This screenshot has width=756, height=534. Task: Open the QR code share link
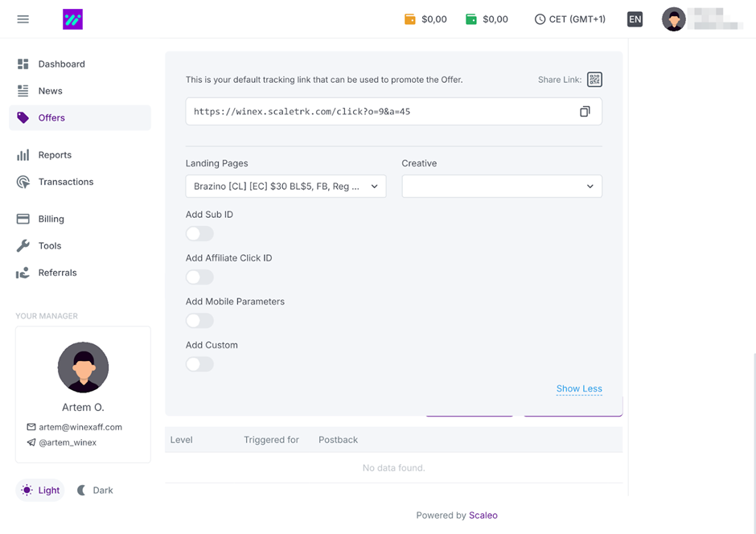click(x=594, y=80)
